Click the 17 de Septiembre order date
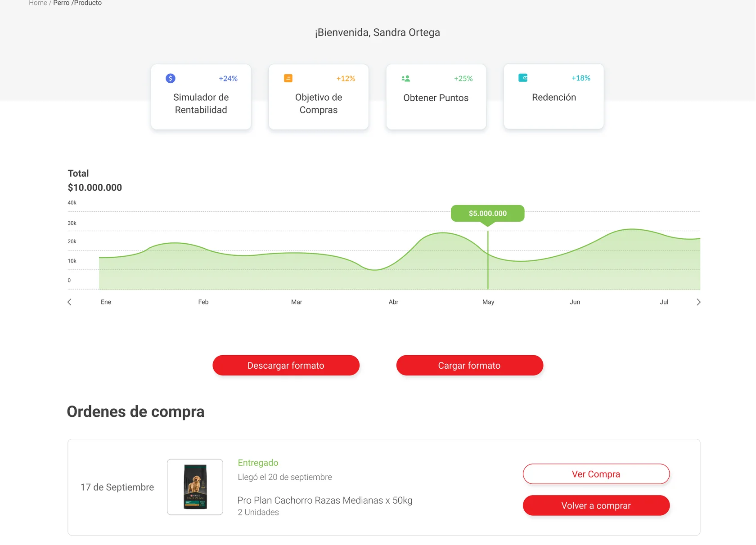The height and width of the screenshot is (545, 756). pyautogui.click(x=117, y=487)
